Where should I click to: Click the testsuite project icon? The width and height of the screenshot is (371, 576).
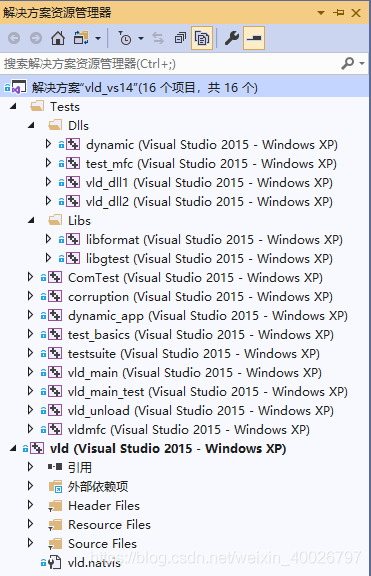pos(55,353)
